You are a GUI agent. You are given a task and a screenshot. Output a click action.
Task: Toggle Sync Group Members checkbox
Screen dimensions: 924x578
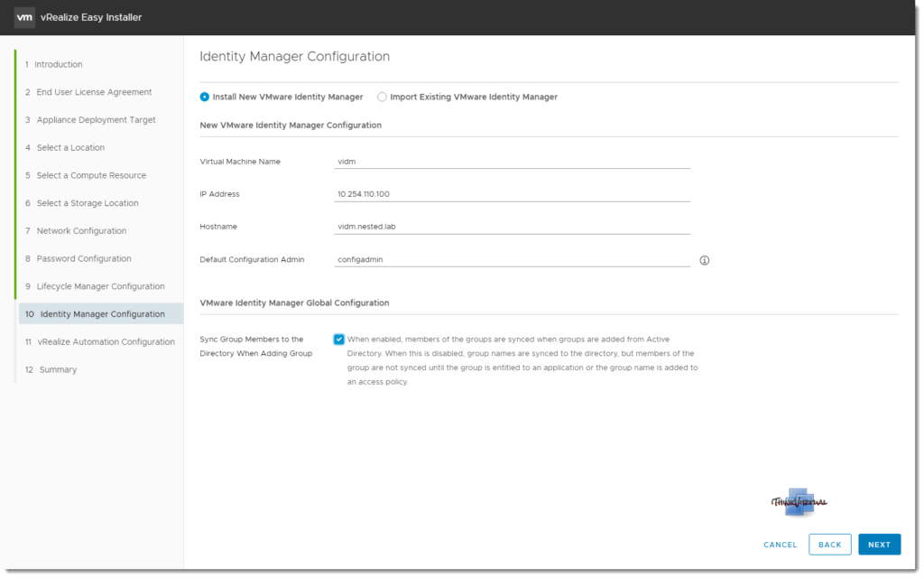[x=339, y=340]
